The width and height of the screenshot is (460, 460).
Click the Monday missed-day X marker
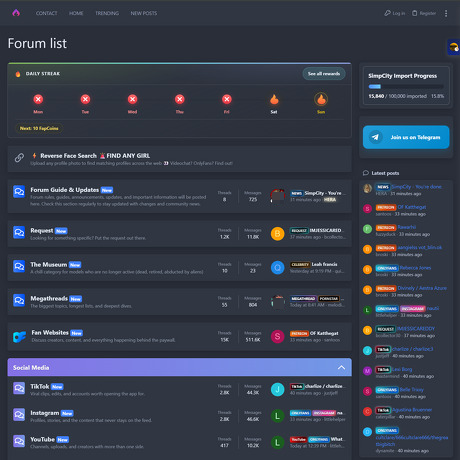tap(38, 99)
